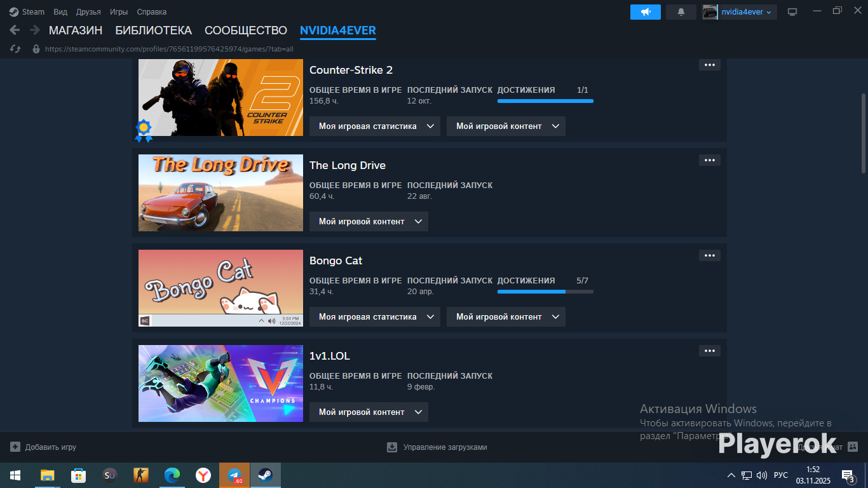Open the three-dot menu for Bongo Cat
The image size is (868, 488).
pos(710,255)
